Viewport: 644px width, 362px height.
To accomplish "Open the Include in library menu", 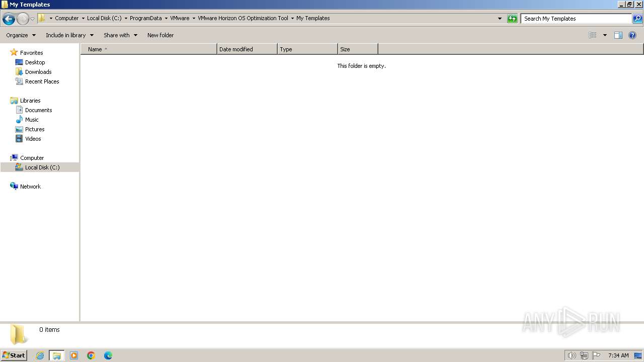I will click(69, 35).
